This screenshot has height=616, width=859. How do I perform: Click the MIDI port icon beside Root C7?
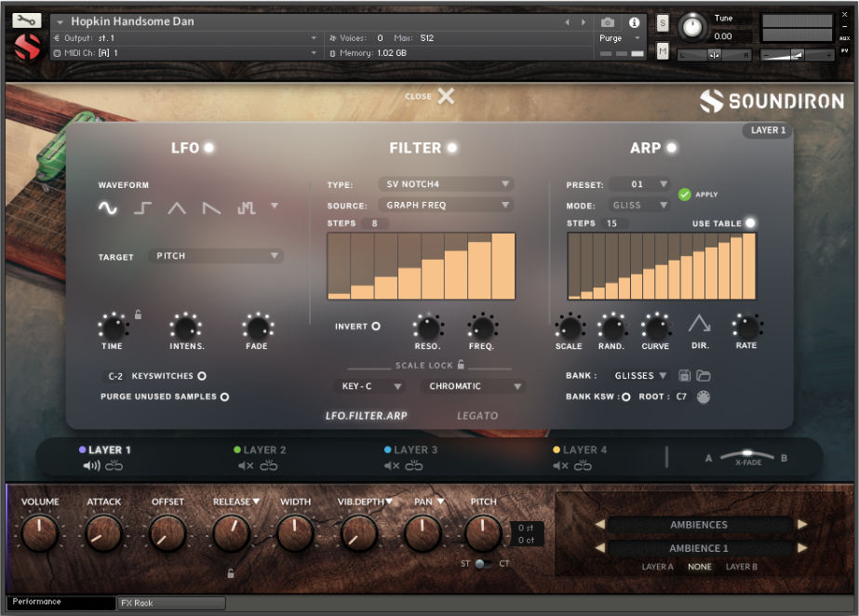click(703, 395)
